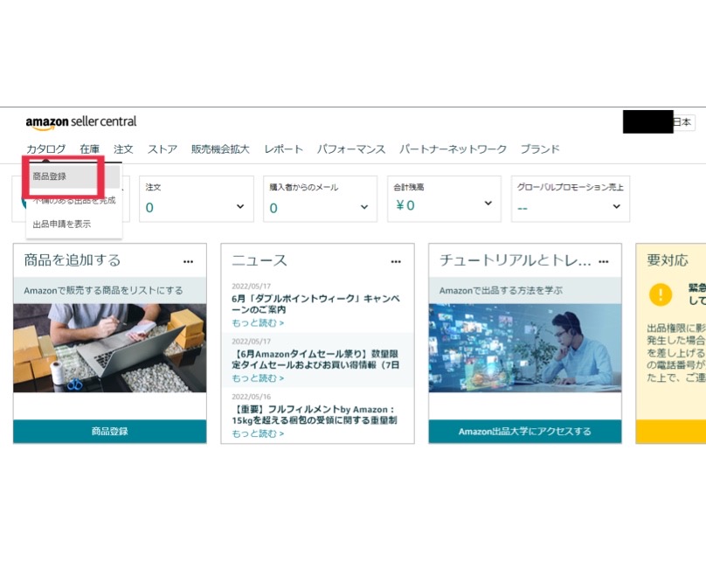This screenshot has width=706, height=588.
Task: Click the 日本 region button
Action: [683, 122]
